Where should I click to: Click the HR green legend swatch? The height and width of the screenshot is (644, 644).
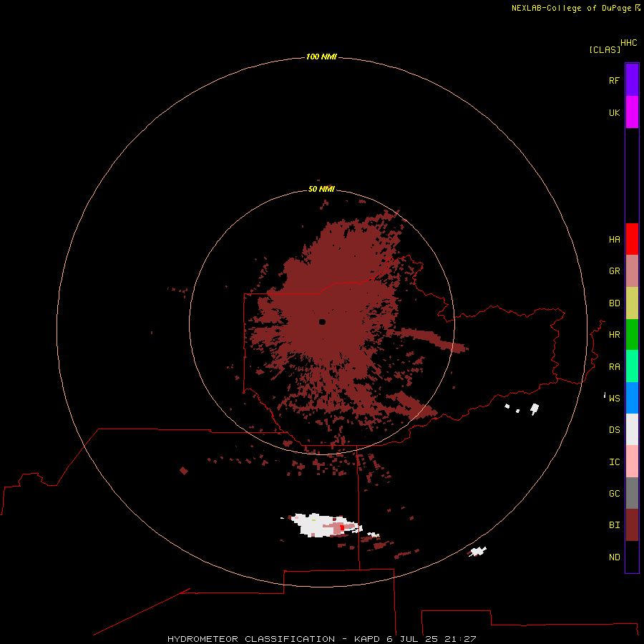pyautogui.click(x=632, y=335)
